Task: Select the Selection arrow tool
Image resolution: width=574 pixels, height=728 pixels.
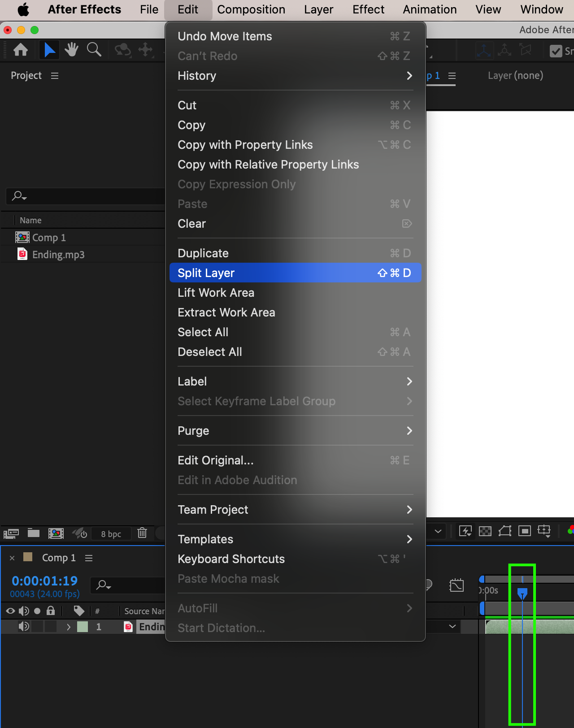Action: 49,50
